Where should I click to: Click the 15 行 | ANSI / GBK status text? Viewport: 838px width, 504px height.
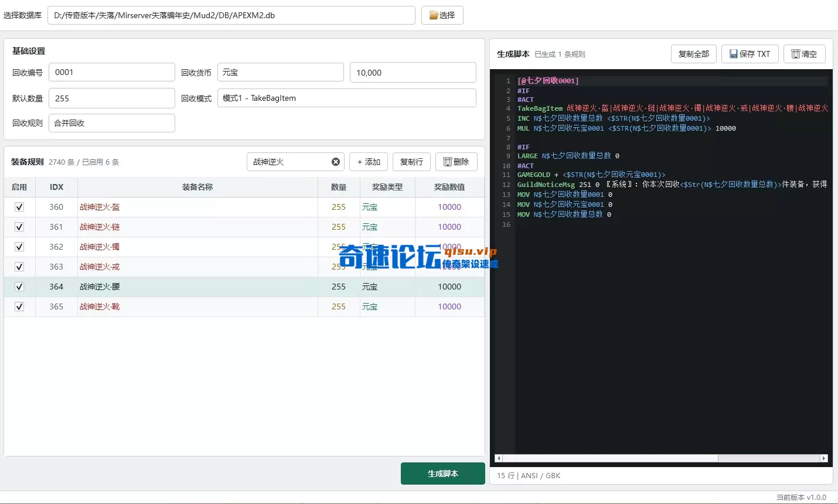coord(529,475)
